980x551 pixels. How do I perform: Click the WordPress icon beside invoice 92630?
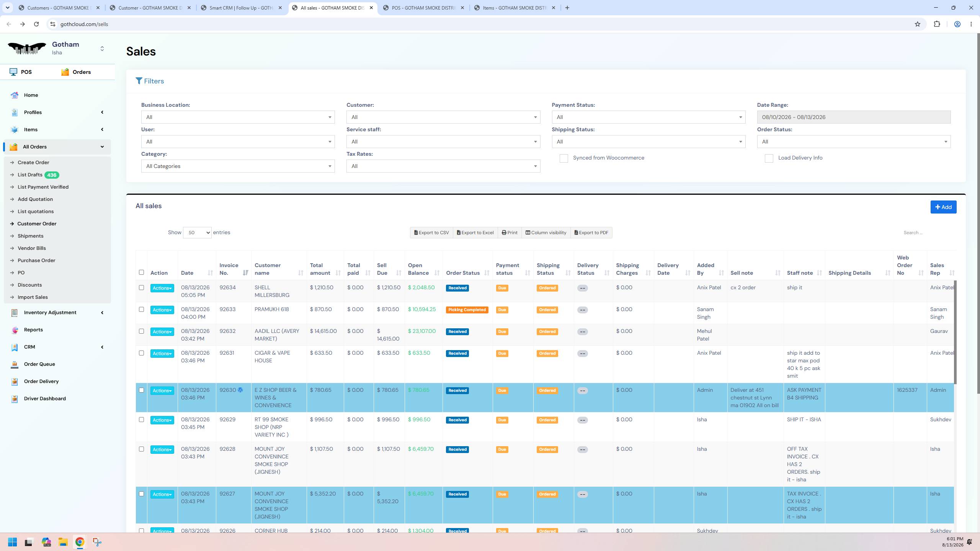click(x=240, y=390)
